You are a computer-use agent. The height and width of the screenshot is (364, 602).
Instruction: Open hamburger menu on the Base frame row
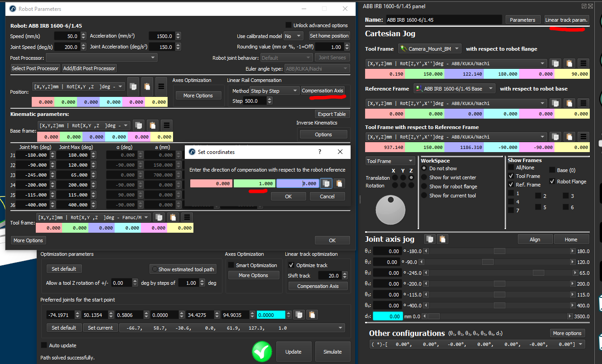[167, 125]
